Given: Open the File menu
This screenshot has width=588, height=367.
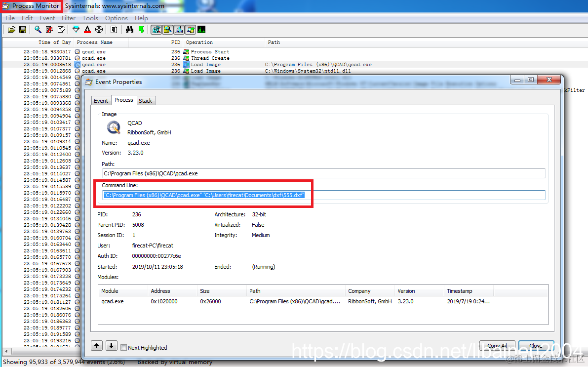Looking at the screenshot, I should (10, 18).
